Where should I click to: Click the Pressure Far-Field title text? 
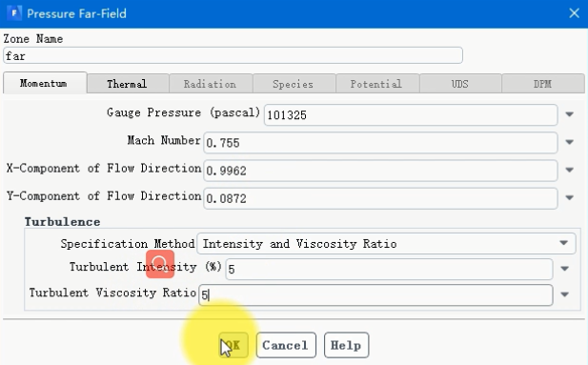(x=77, y=13)
